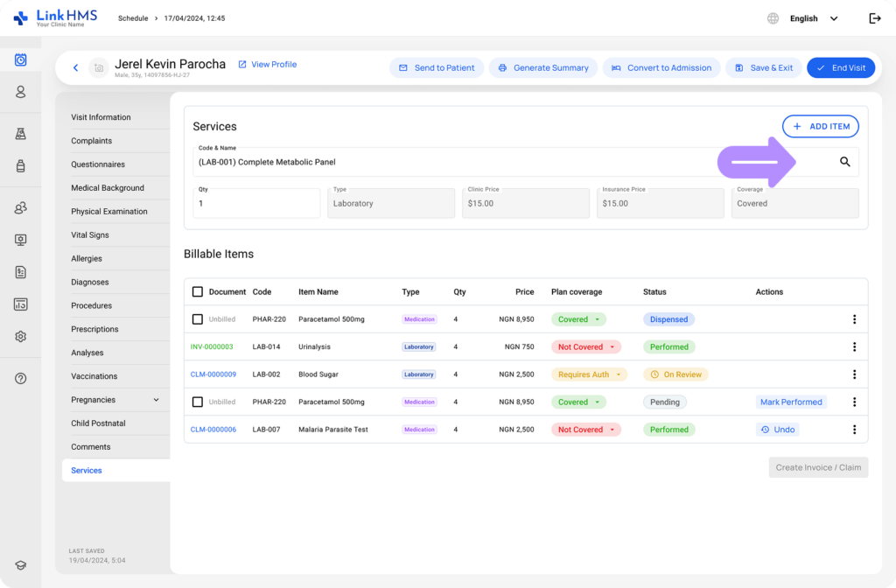Check the Unbilled Paracetamol Dispensed row checkbox

point(197,318)
